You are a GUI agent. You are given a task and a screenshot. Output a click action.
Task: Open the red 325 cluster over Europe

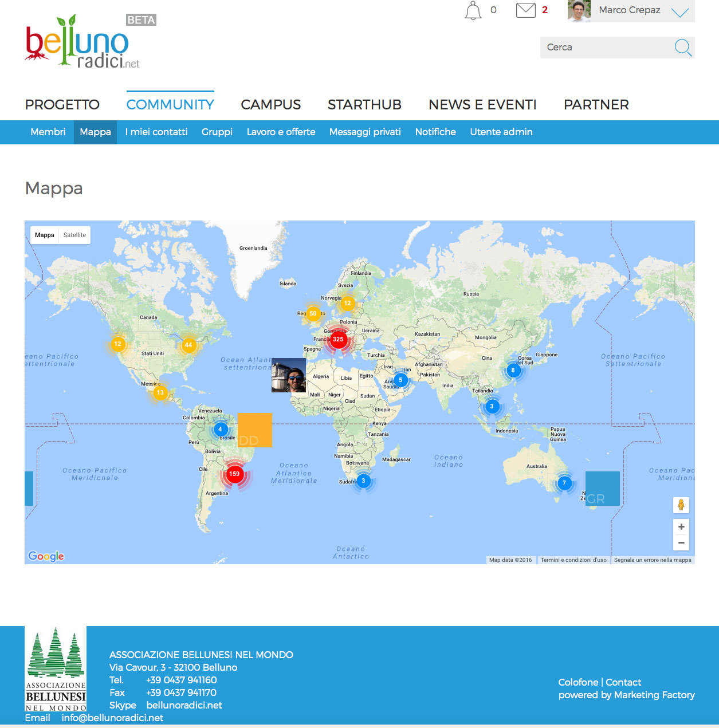coord(338,339)
